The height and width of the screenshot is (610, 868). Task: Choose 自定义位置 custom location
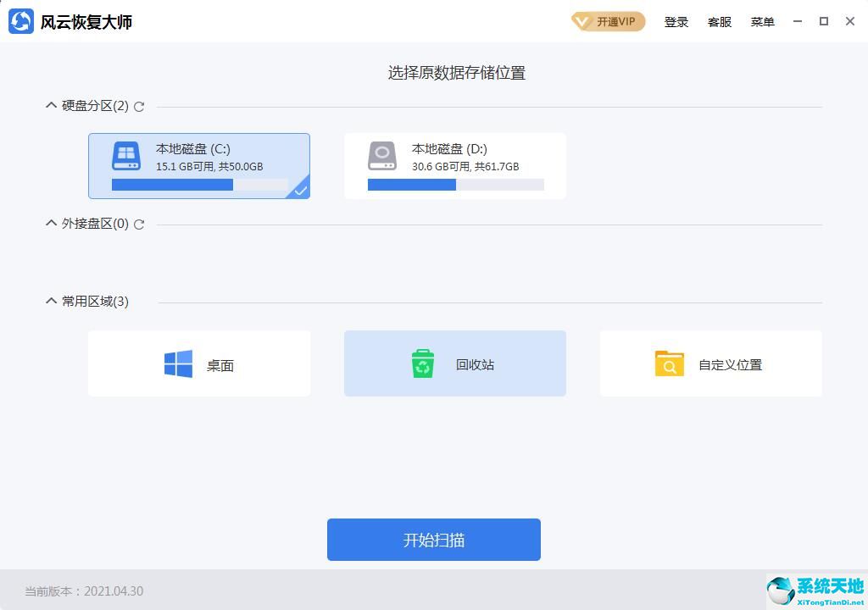(x=711, y=363)
